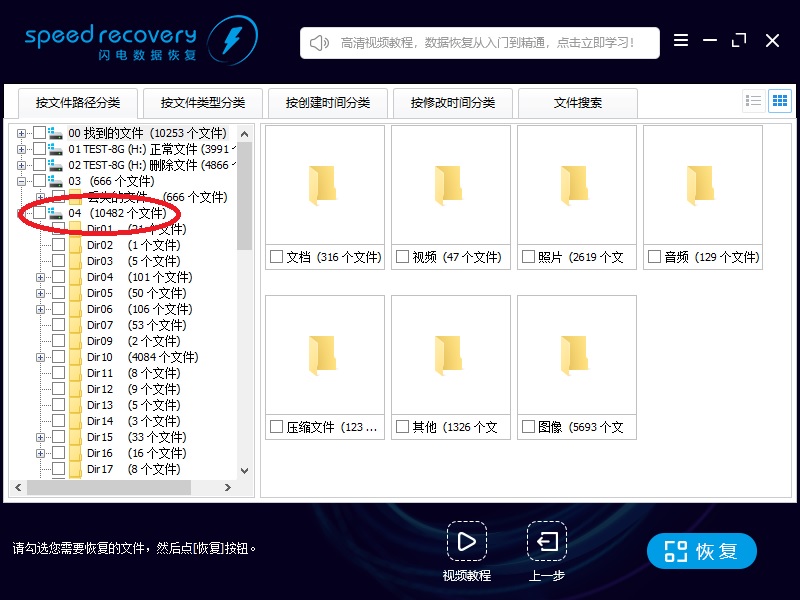Switch to list view mode
Screen dimensions: 800x600
pyautogui.click(x=755, y=100)
